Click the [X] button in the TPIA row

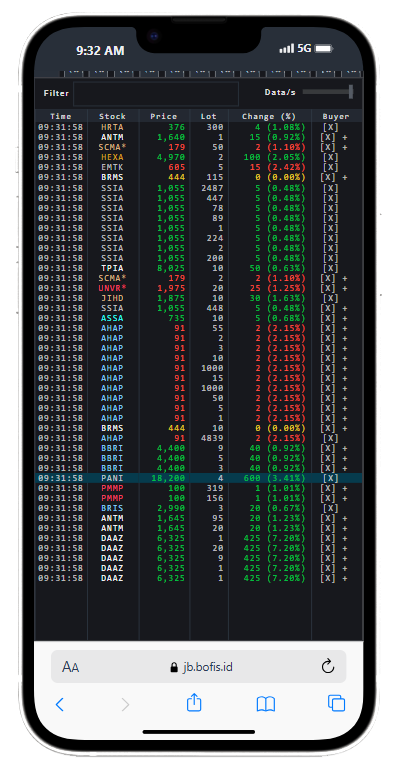pyautogui.click(x=331, y=268)
